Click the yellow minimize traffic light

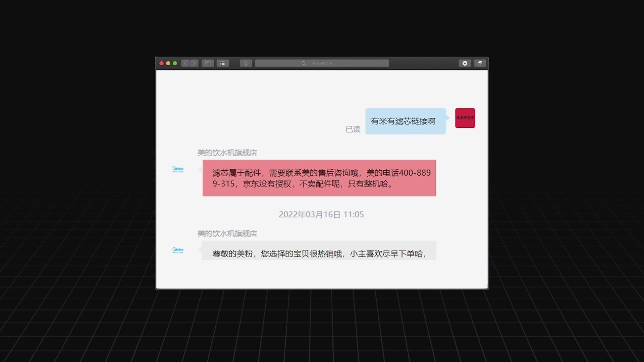click(168, 63)
